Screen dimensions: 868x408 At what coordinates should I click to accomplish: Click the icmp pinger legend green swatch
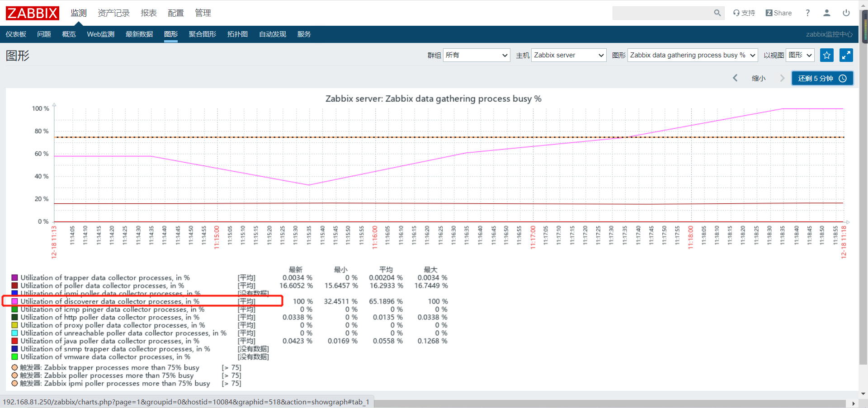[x=15, y=309]
